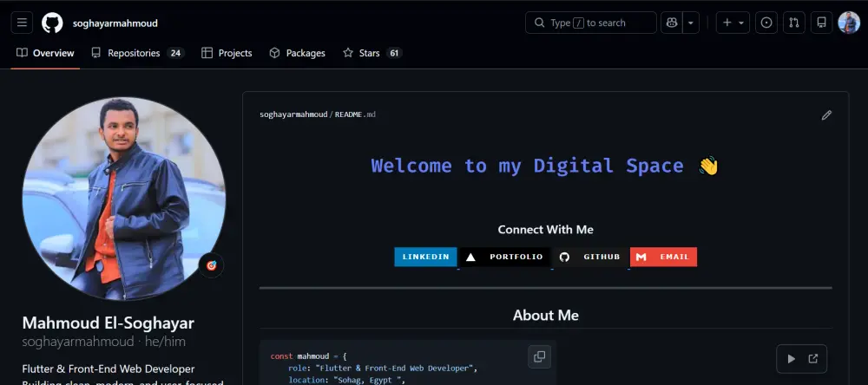The height and width of the screenshot is (385, 868).
Task: Click the Repositories count badge 24
Action: pos(175,53)
